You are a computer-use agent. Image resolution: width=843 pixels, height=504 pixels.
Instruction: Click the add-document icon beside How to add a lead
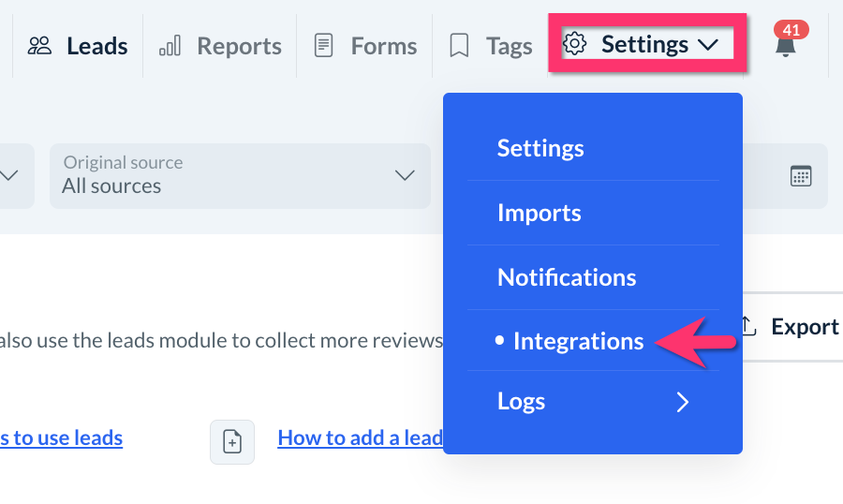(232, 441)
